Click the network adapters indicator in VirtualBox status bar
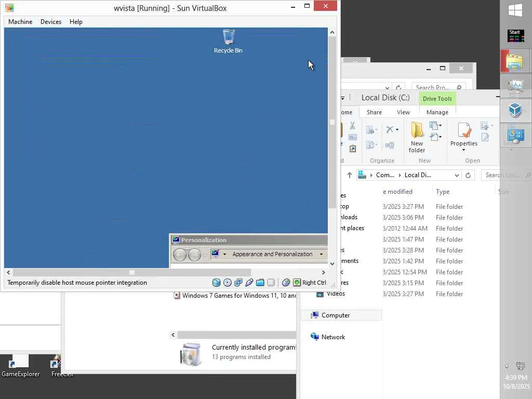The height and width of the screenshot is (399, 532). [x=238, y=282]
